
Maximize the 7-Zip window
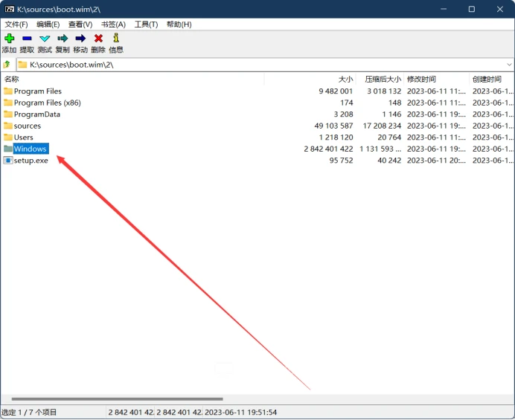[x=472, y=9]
